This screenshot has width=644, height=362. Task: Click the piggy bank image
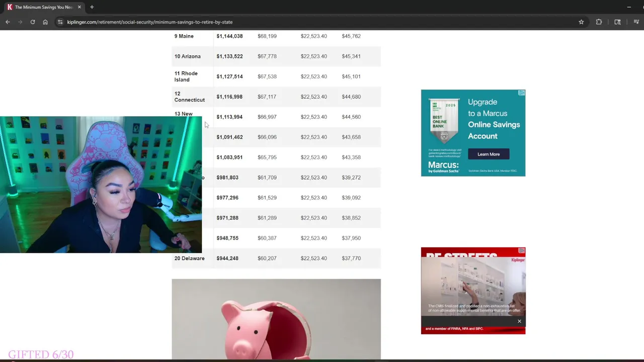tap(276, 320)
